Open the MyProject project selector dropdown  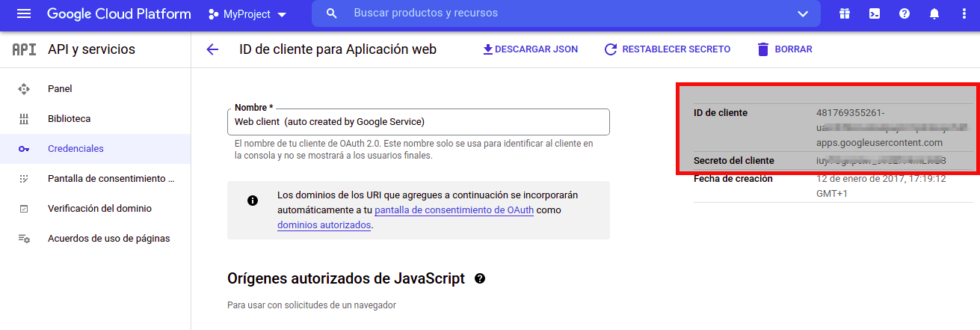247,14
